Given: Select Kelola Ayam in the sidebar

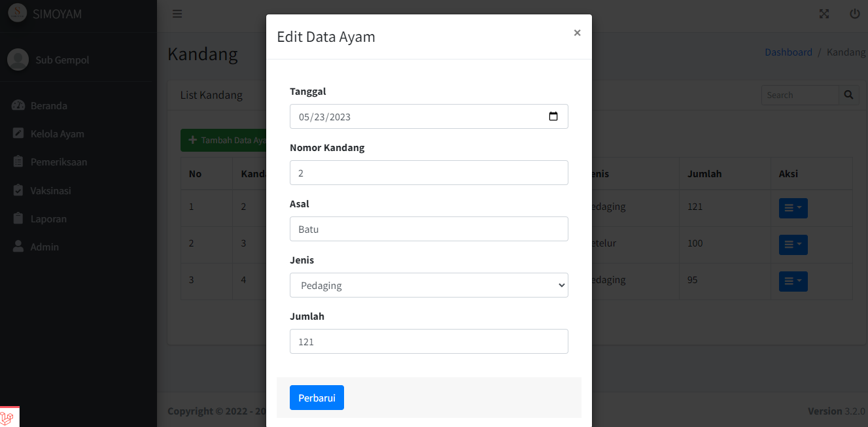Looking at the screenshot, I should click(59, 133).
